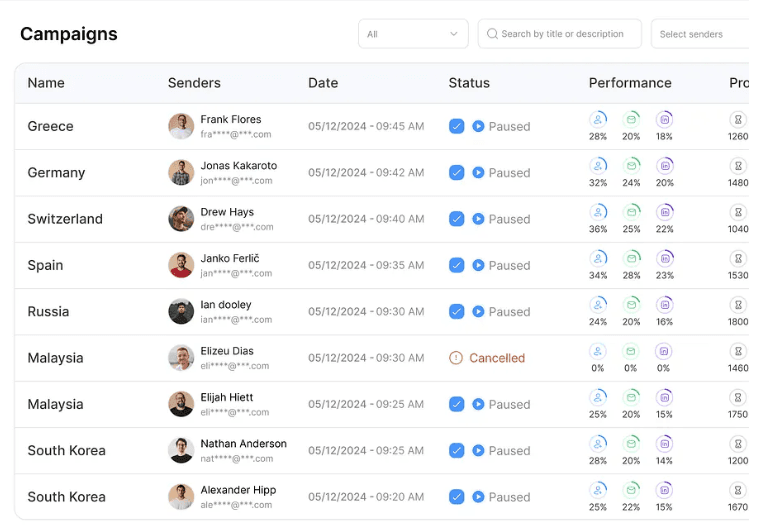The image size is (757, 532).
Task: Click the resume play icon in Greece row
Action: [478, 126]
